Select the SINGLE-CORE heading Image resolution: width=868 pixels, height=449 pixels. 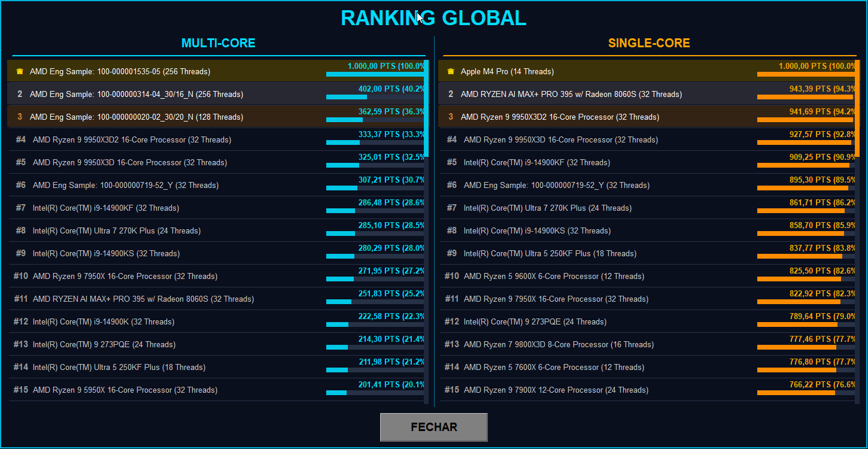point(649,43)
